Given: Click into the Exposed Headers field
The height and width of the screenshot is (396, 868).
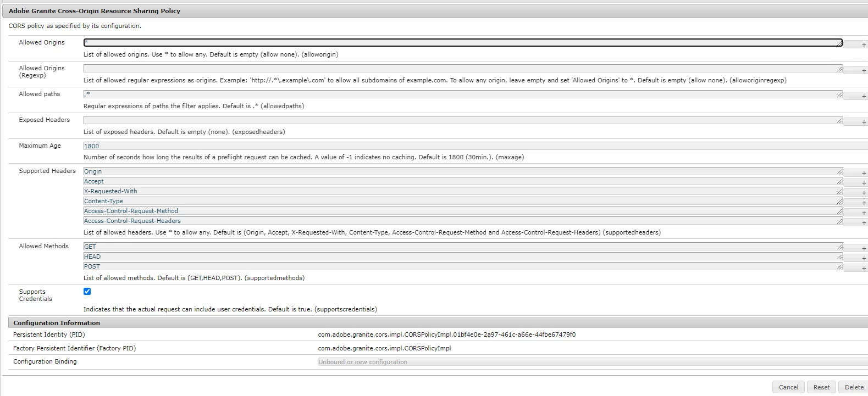Looking at the screenshot, I should tap(463, 120).
